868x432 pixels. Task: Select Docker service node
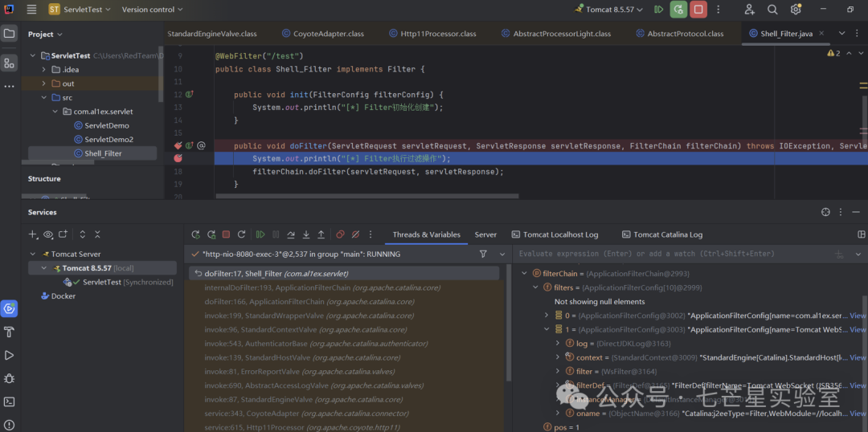click(x=63, y=296)
